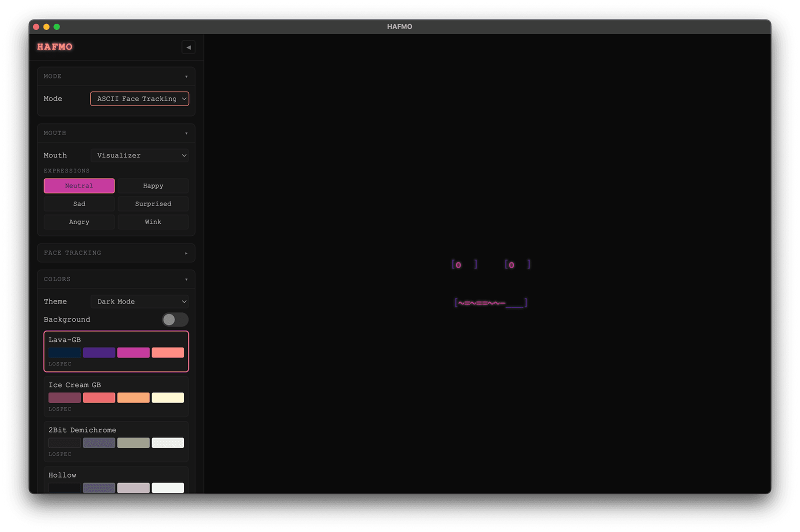Click the EXPRESSIONS label
Viewport: 800px width, 532px height.
[66, 170]
